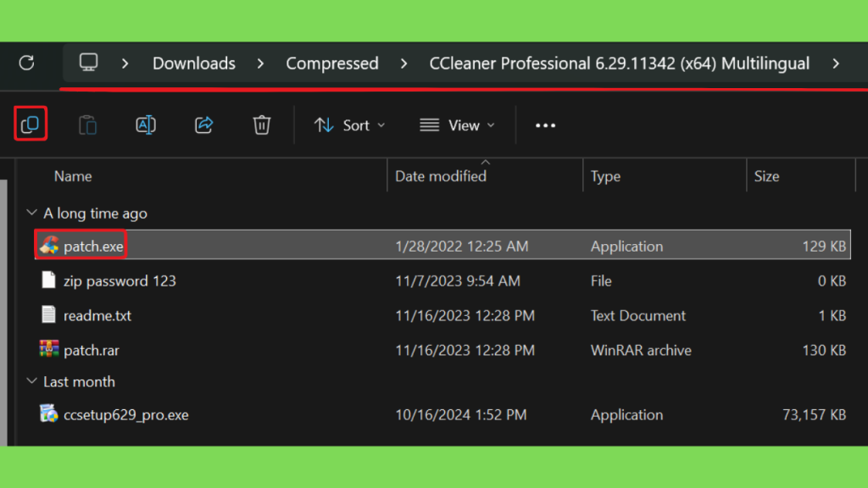This screenshot has height=488, width=868.
Task: Sort files by Size column header
Action: point(766,176)
